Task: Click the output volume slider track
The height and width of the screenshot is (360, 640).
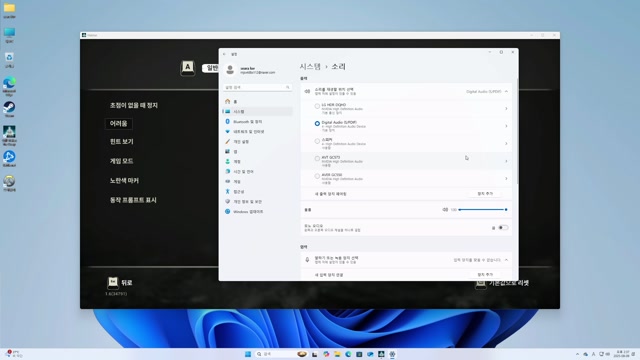Action: coord(482,209)
